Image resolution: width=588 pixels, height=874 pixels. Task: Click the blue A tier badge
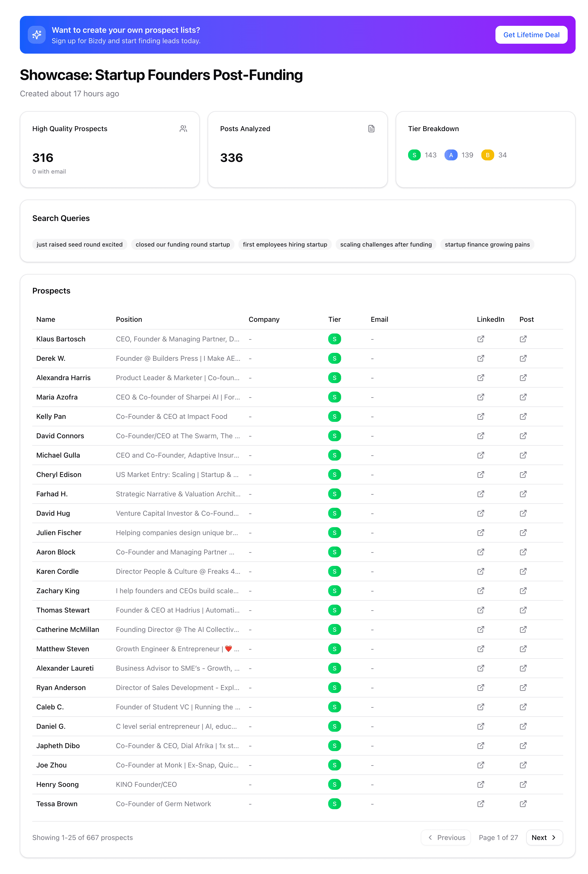click(x=451, y=155)
